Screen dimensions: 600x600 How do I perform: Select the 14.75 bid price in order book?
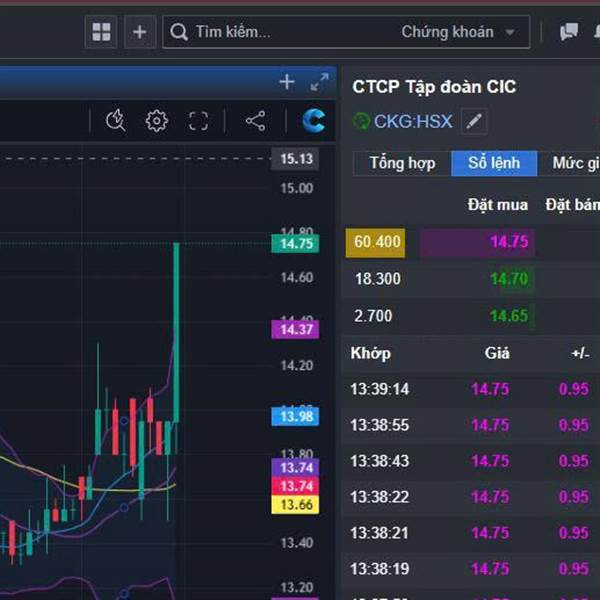tap(509, 242)
